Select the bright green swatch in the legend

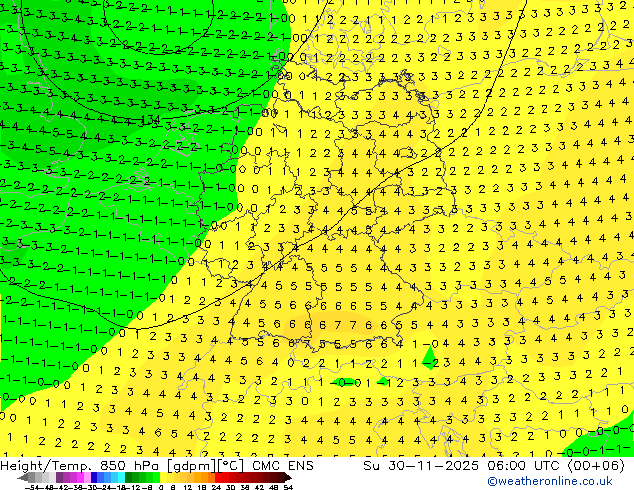pyautogui.click(x=156, y=477)
